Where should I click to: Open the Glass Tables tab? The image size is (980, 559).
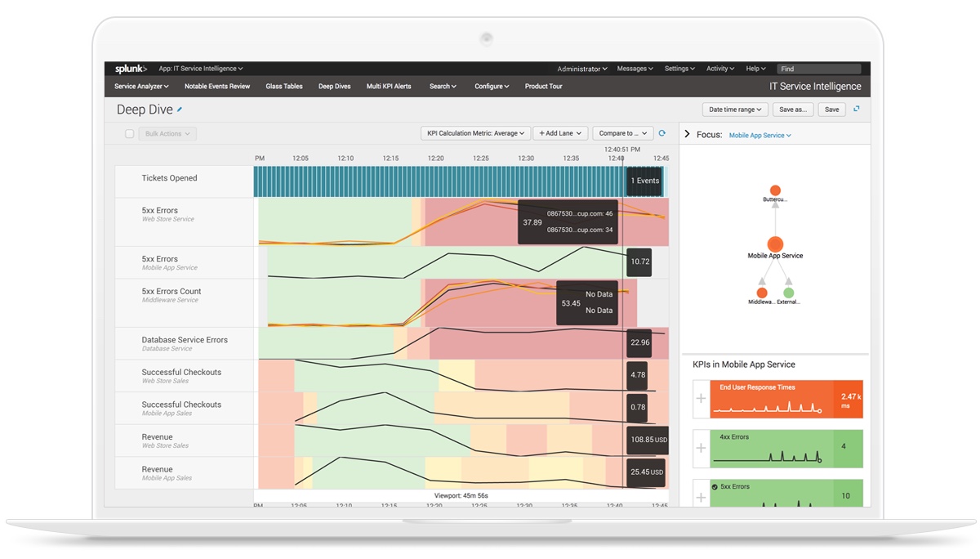(x=284, y=87)
